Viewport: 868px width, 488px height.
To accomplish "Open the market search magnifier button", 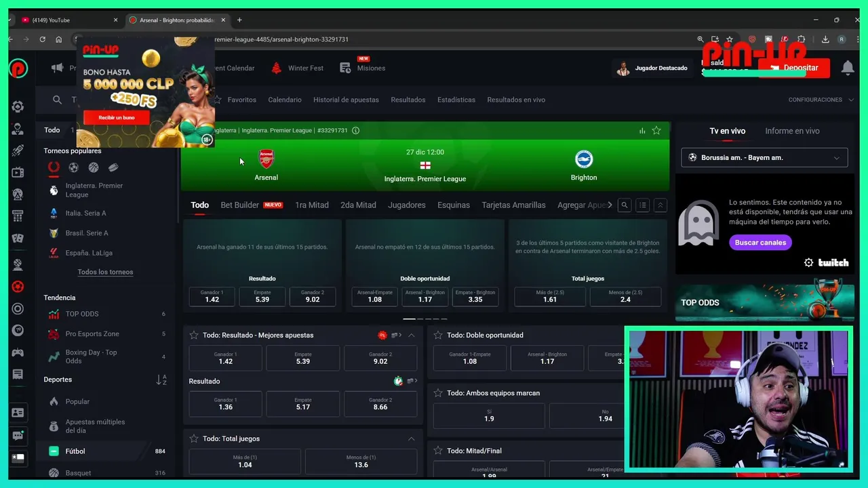I will (x=625, y=205).
